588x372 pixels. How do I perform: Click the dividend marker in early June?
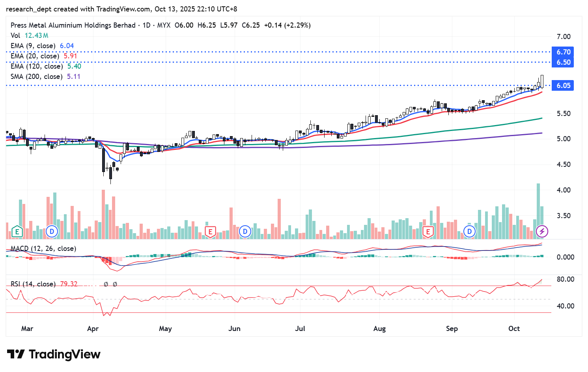(x=245, y=232)
